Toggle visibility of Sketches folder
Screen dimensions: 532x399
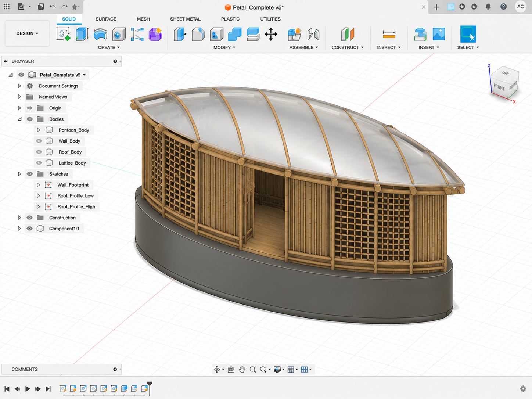30,174
